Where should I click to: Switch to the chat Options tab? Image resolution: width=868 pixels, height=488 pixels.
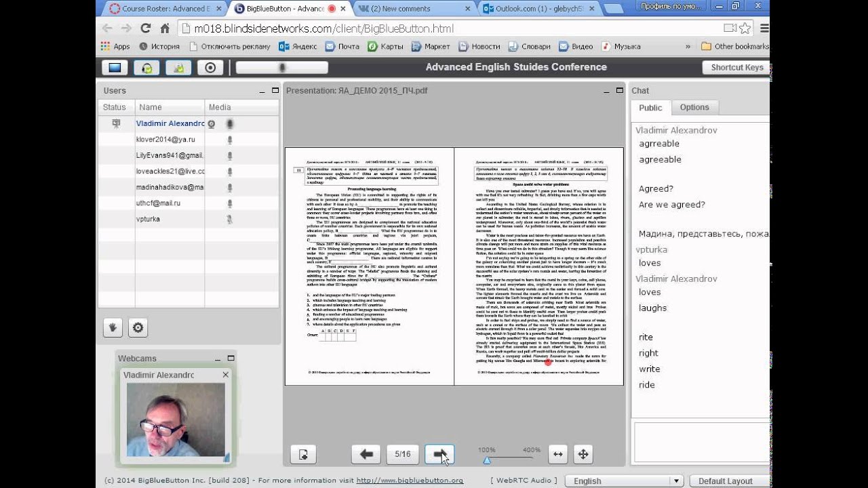pos(694,107)
